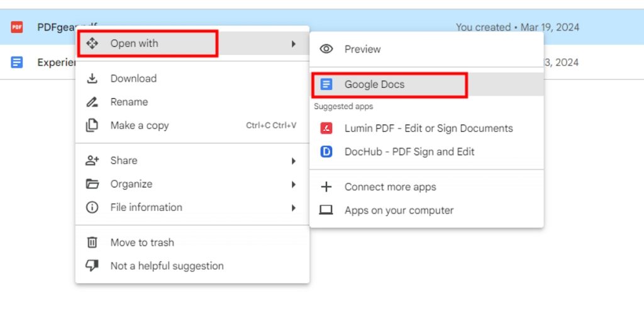The image size is (644, 328).
Task: Select Preview in the submenu
Action: tap(427, 49)
